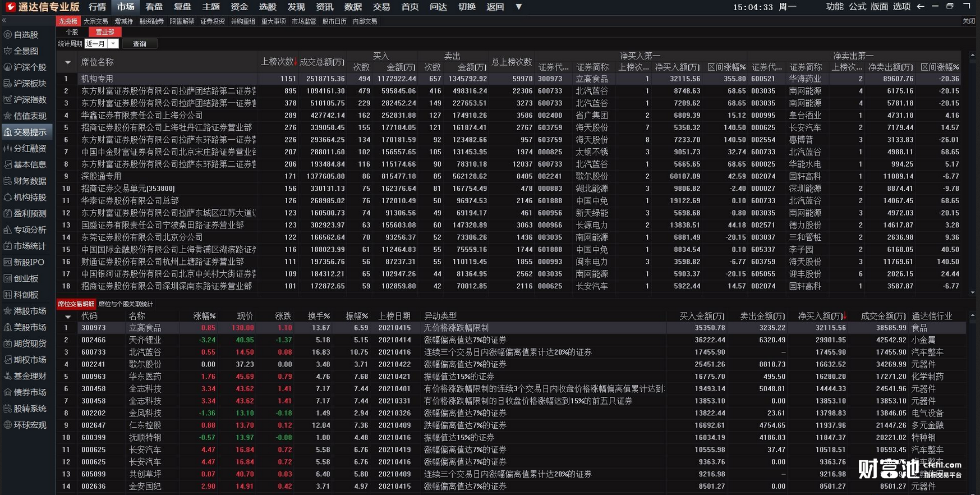Switch view to 个股

(x=72, y=33)
